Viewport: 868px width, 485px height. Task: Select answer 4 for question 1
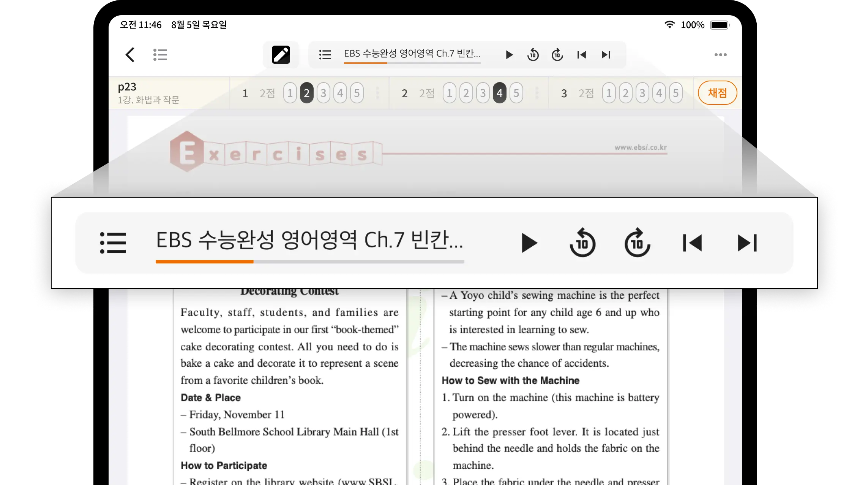click(340, 93)
